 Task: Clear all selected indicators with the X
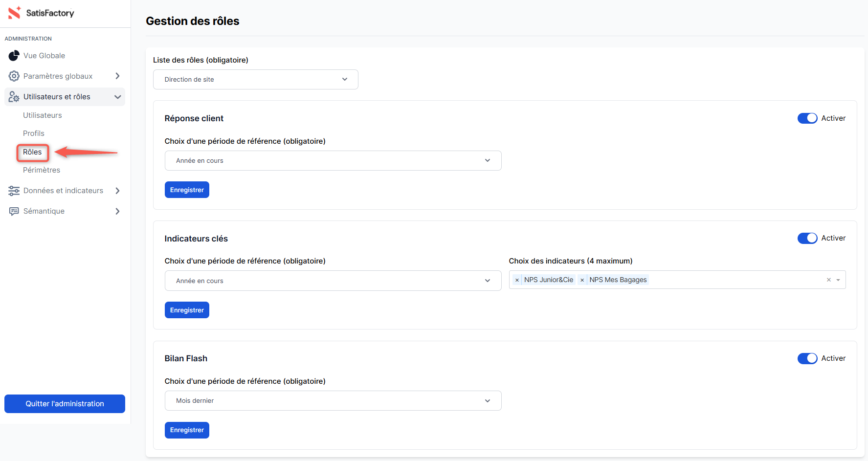pos(828,280)
